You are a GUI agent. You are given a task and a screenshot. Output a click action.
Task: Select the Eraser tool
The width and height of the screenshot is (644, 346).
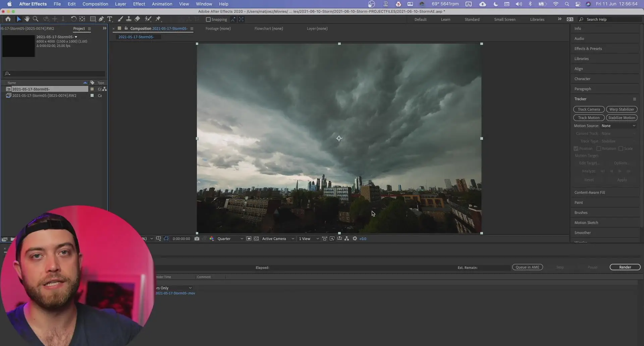point(137,19)
